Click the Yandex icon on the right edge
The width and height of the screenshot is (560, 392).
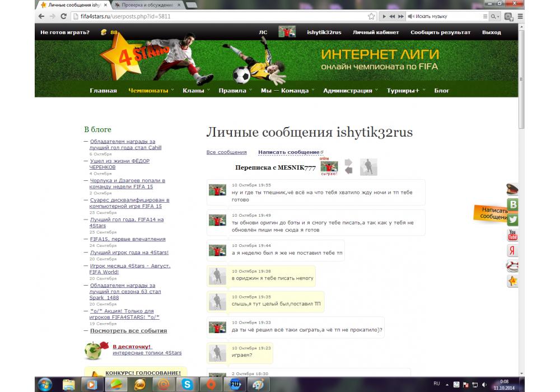click(512, 251)
